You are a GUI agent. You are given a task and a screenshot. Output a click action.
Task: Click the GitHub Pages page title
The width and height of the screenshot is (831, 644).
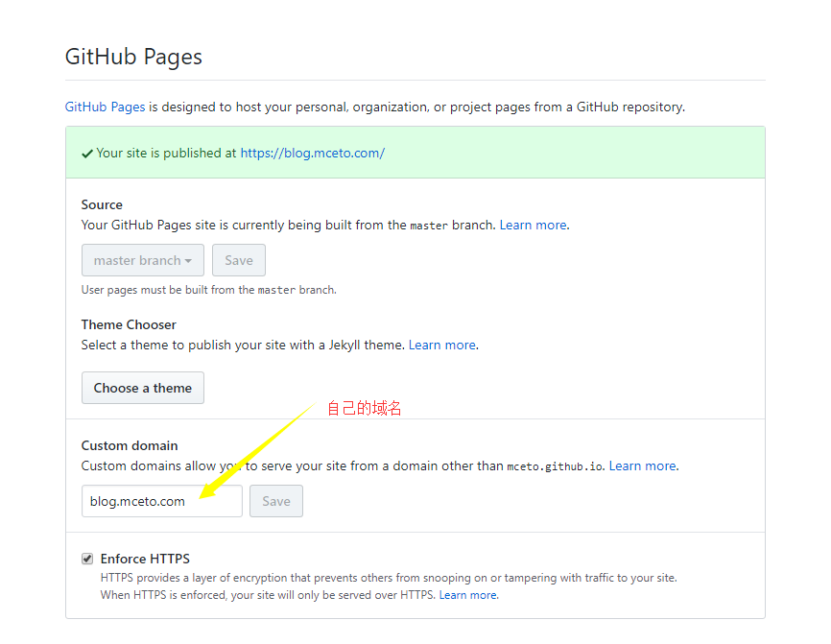point(133,57)
